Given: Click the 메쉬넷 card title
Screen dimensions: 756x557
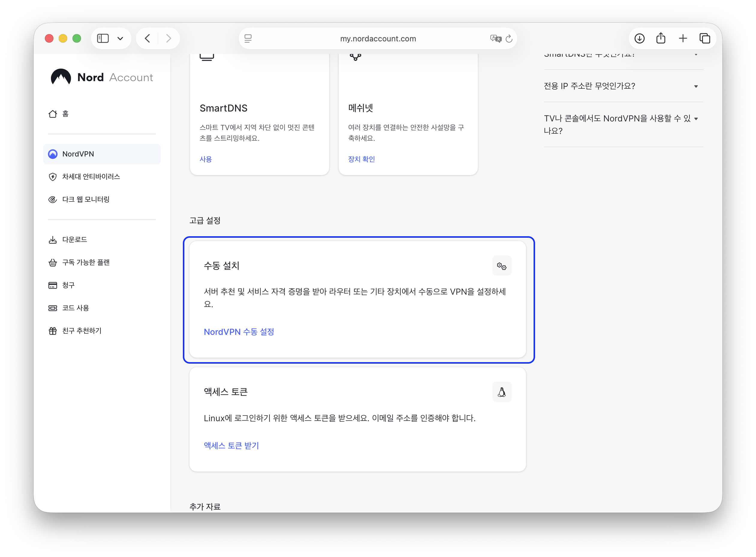Looking at the screenshot, I should (x=360, y=108).
